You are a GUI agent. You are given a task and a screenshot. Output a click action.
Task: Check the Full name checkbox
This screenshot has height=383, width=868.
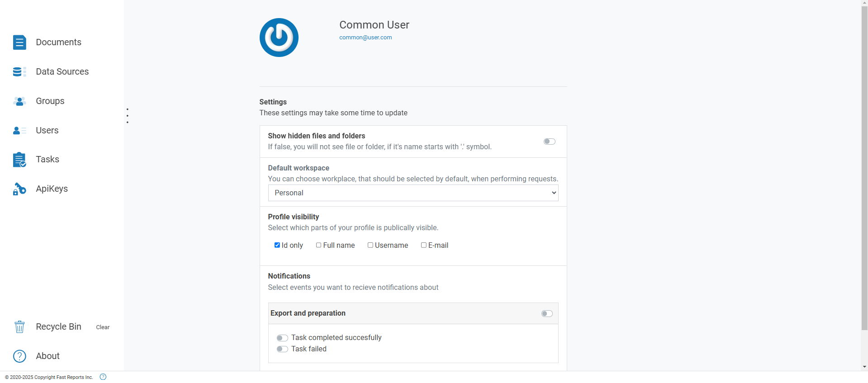point(319,245)
